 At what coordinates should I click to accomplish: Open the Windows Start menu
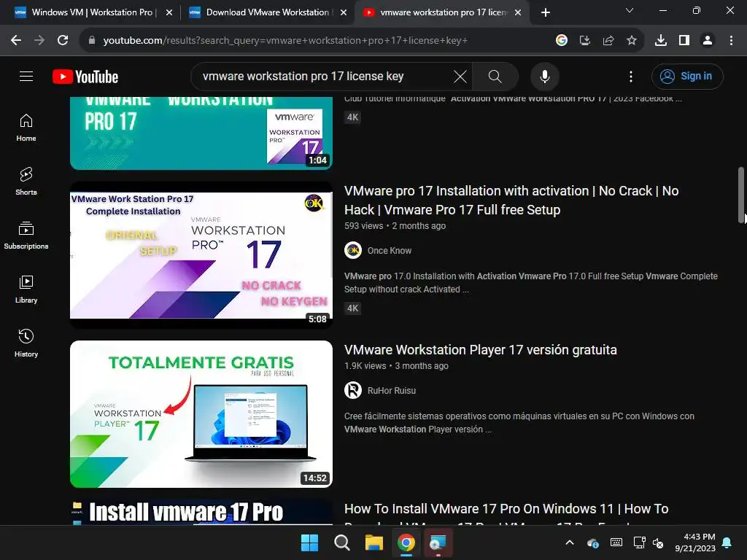(309, 542)
